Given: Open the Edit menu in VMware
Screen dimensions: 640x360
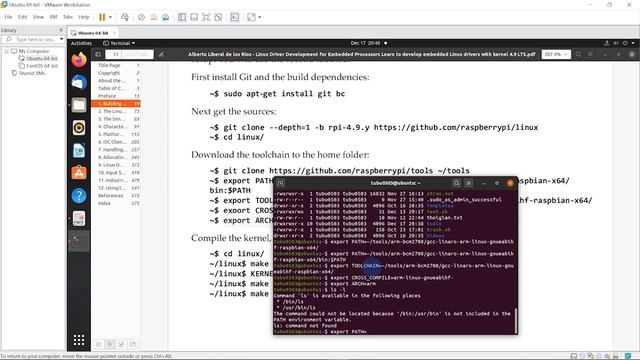Looking at the screenshot, I should [x=22, y=17].
